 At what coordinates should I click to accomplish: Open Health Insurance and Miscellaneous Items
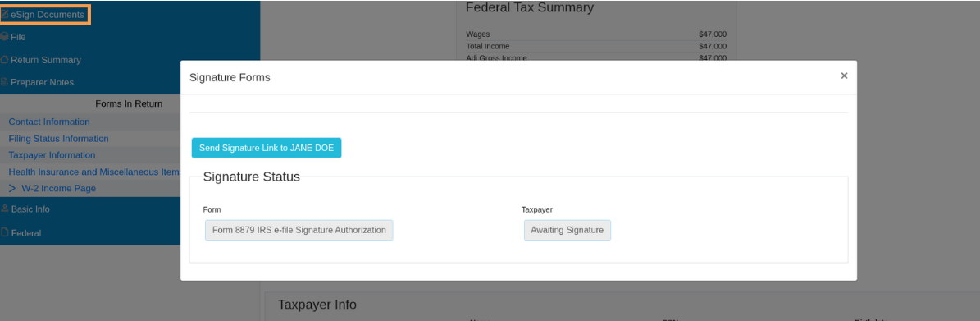[94, 172]
